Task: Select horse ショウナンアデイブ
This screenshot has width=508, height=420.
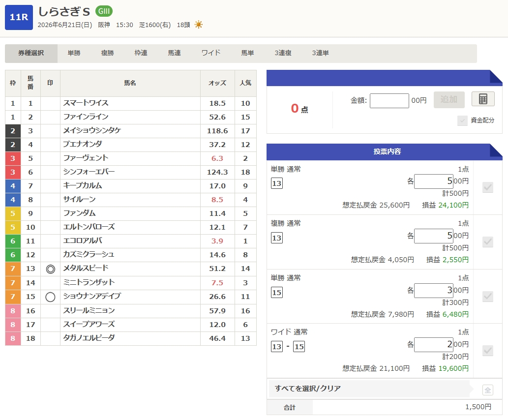Action: click(92, 297)
